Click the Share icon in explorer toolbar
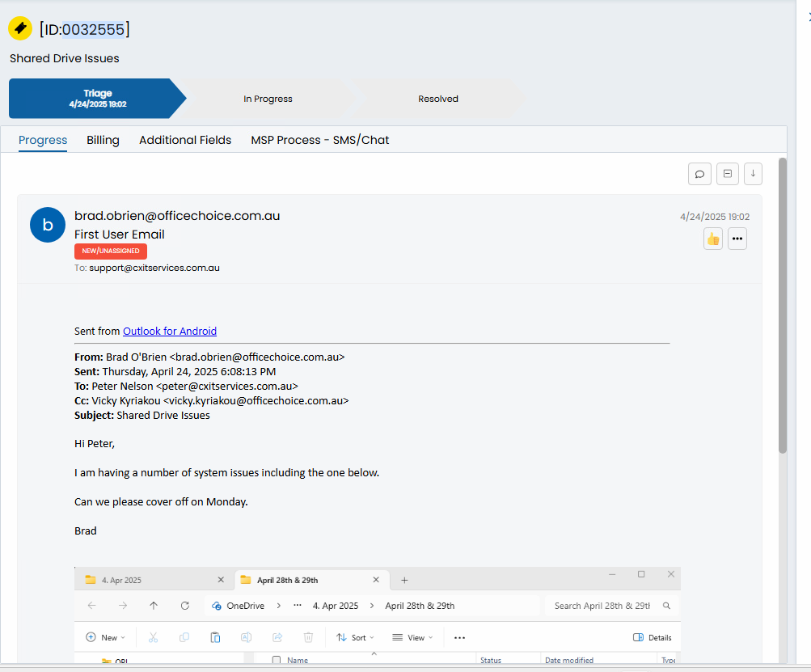This screenshot has height=672, width=811. [x=277, y=637]
